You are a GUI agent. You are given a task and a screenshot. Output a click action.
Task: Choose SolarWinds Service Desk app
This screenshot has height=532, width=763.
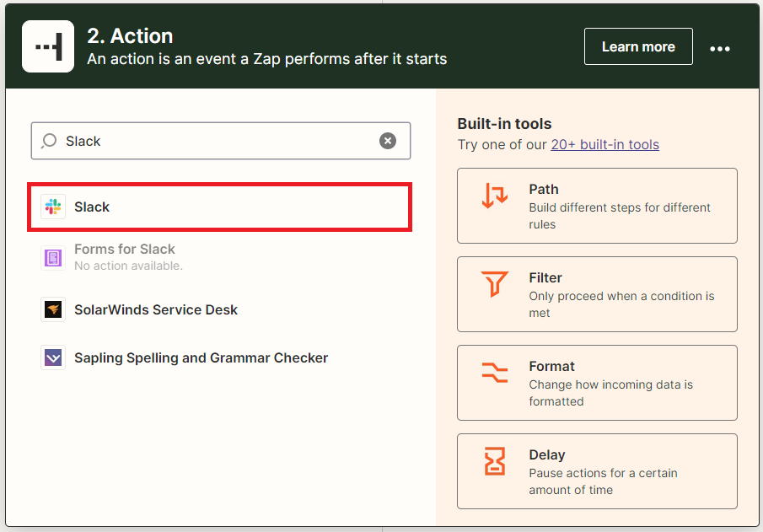pyautogui.click(x=220, y=309)
